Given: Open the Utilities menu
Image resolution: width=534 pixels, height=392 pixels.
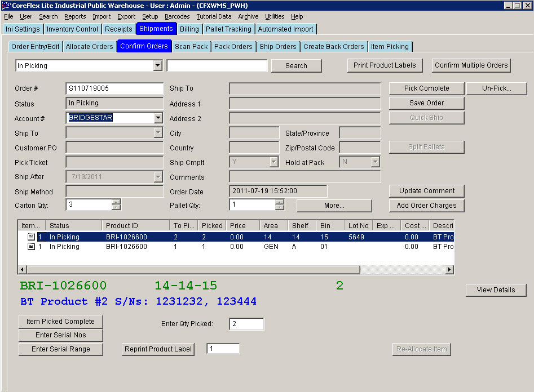Looking at the screenshot, I should coord(275,16).
